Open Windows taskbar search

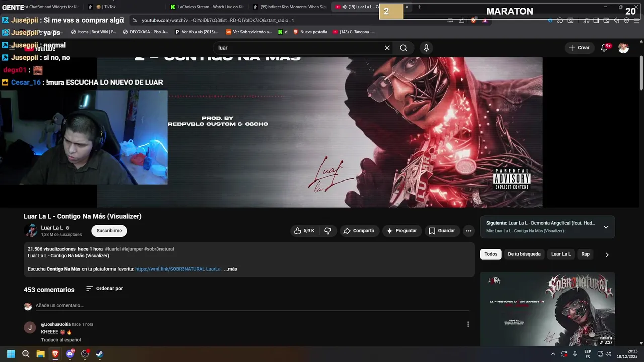pos(26,354)
